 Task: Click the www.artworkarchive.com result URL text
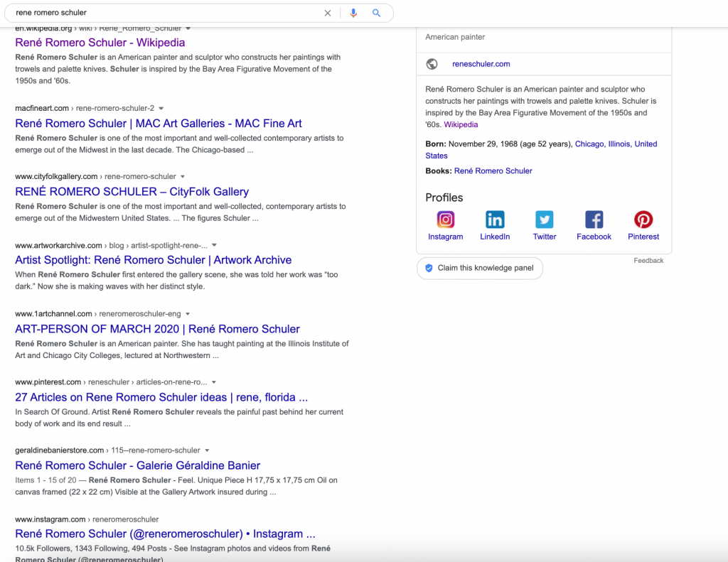tap(58, 246)
